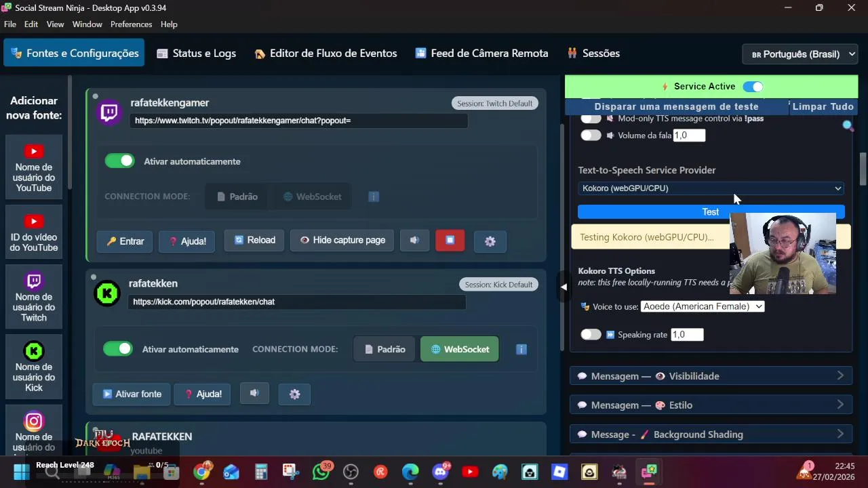
Task: Open settings gear for rafatekken Kick source
Action: click(294, 394)
